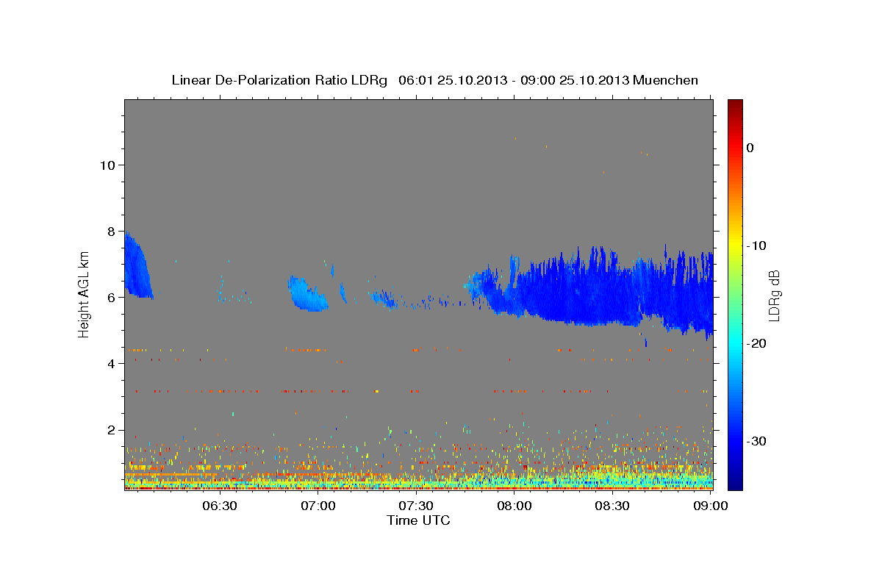This screenshot has width=882, height=588.
Task: Pick the dark red top of colorbar
Action: [x=735, y=104]
